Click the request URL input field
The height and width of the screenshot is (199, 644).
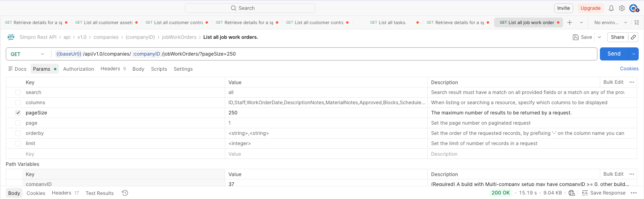click(325, 54)
